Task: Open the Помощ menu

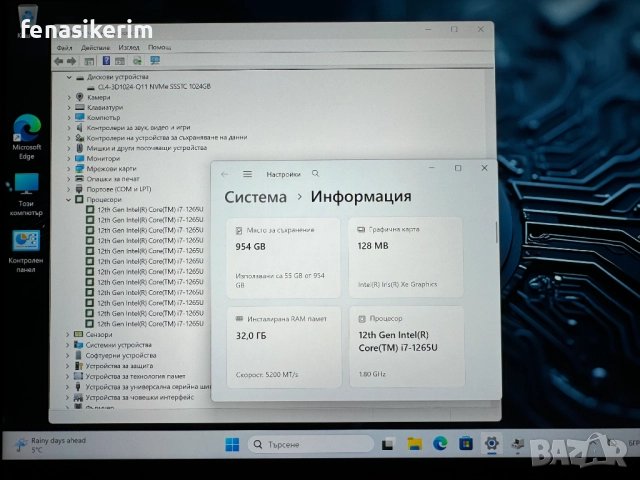Action: 159,47
